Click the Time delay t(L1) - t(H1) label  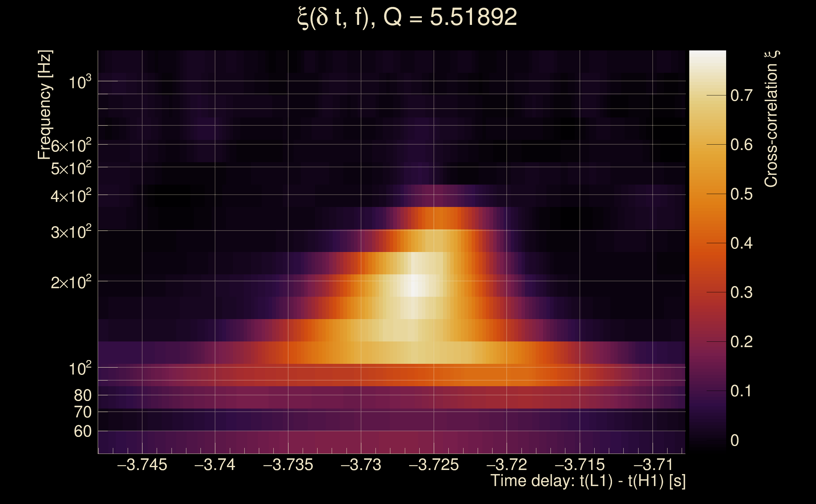588,481
